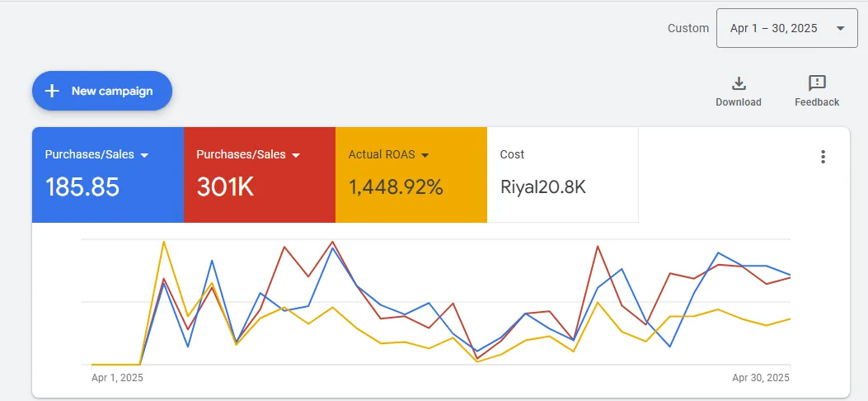Click the New campaign button
Screen dimensions: 868x401
pos(102,91)
